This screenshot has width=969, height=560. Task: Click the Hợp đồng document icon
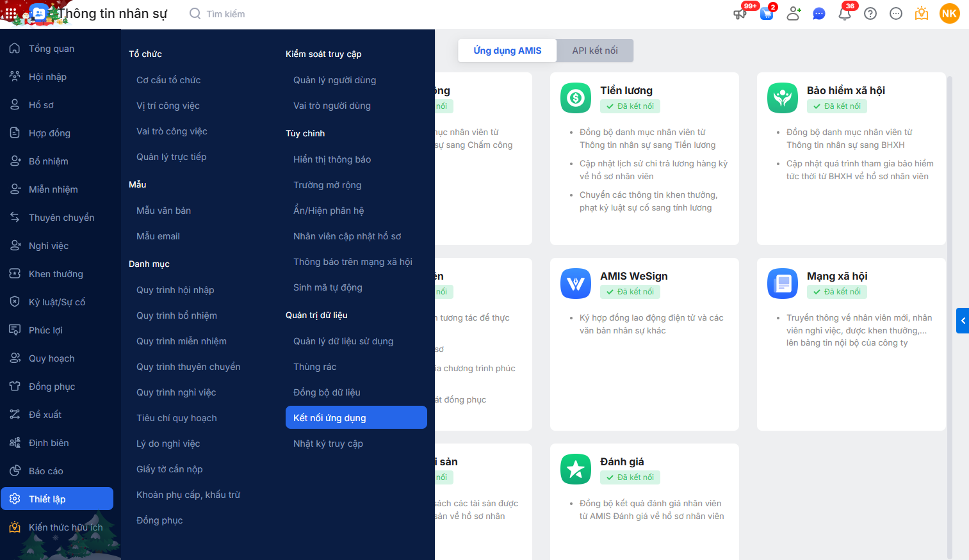point(15,133)
